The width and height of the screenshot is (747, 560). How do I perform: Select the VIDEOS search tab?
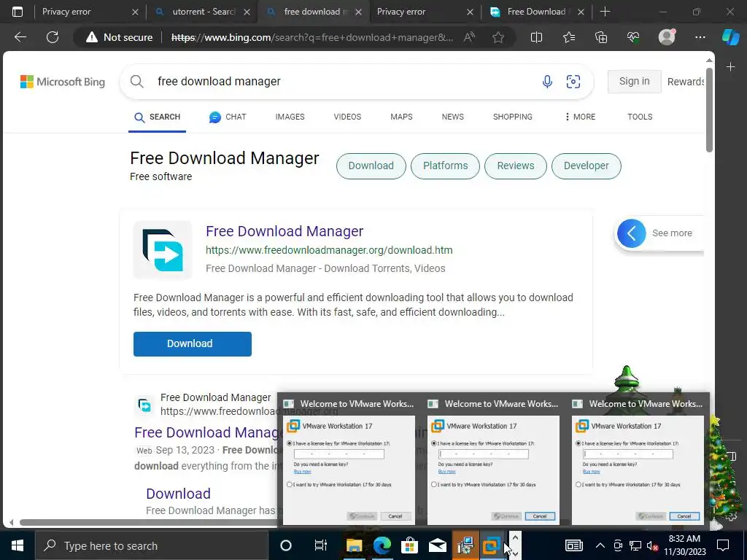[x=347, y=117]
